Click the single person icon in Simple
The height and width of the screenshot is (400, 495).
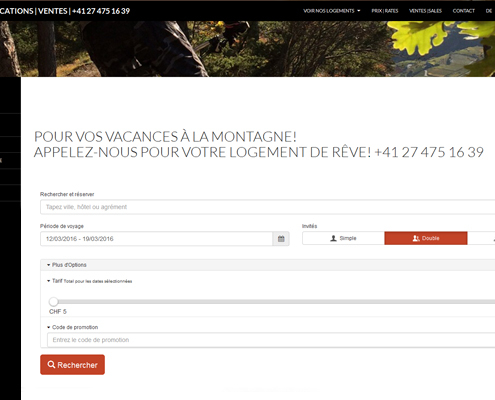[333, 238]
